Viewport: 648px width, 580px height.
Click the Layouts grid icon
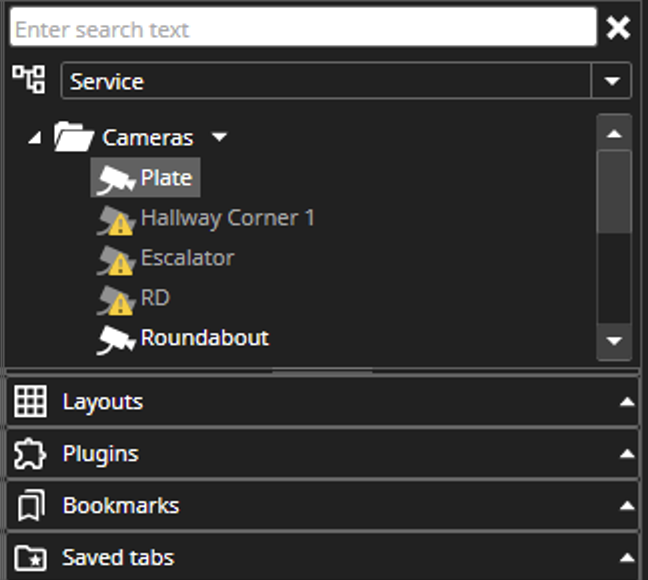point(31,402)
